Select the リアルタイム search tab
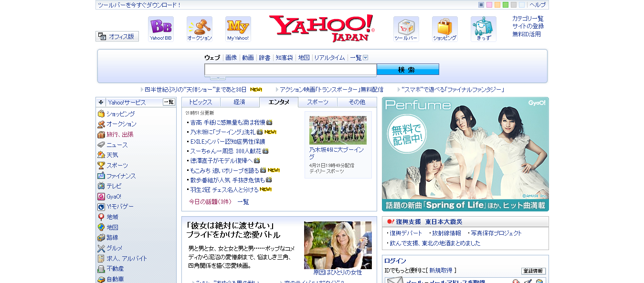The image size is (644, 283). (x=329, y=58)
